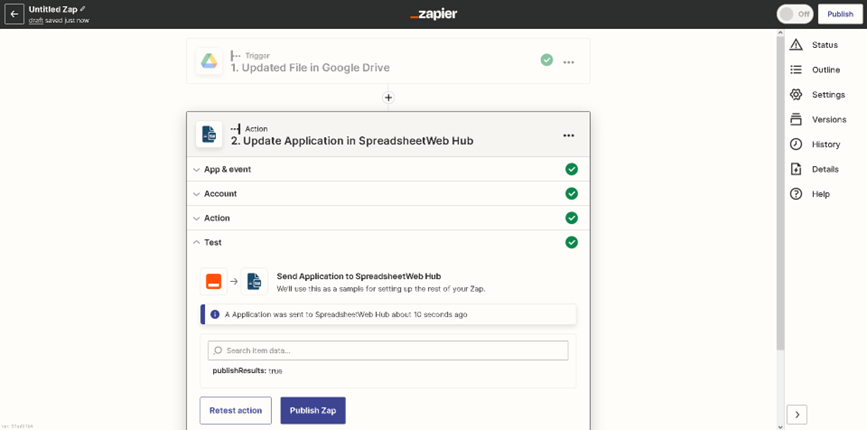
Task: Expand the App & event section
Action: point(227,169)
